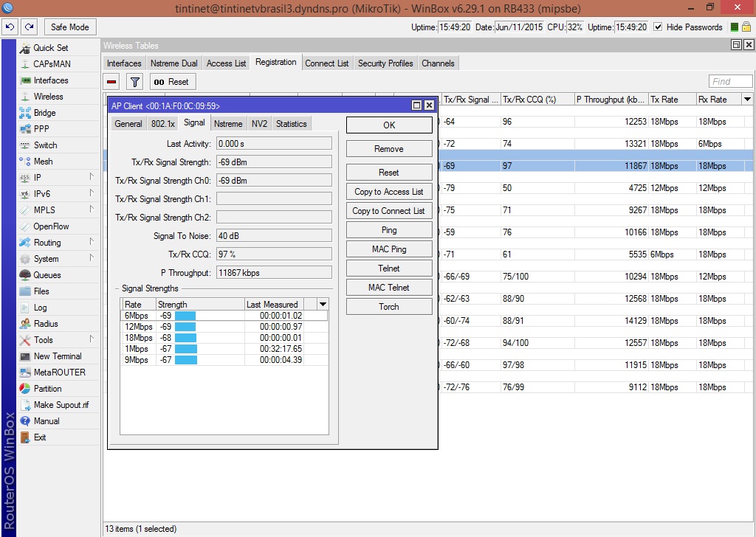This screenshot has height=537, width=756.
Task: Expand MPLS submenu
Action: [x=92, y=209]
